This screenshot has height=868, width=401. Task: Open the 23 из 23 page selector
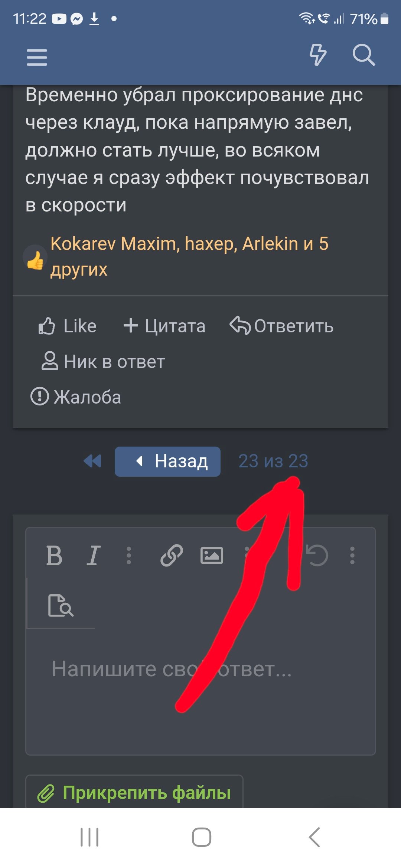[273, 461]
